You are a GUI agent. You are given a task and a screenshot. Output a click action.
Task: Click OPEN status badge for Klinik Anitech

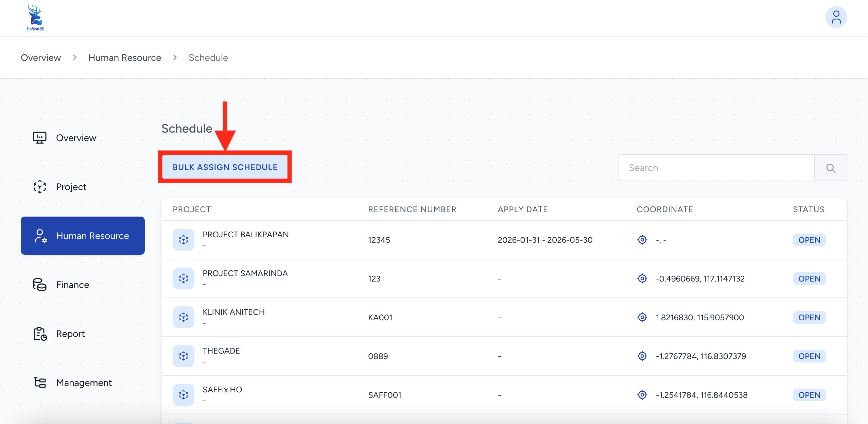click(x=809, y=318)
